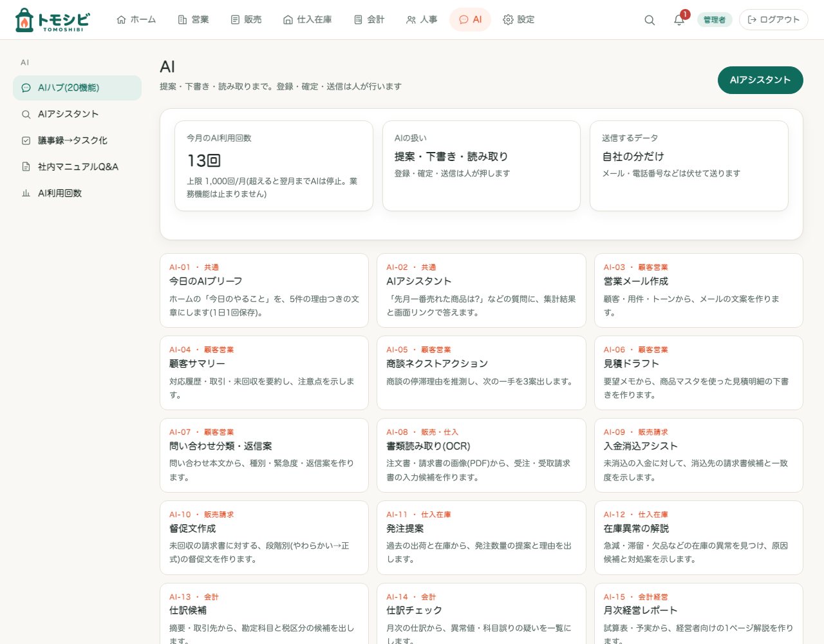The width and height of the screenshot is (824, 644).
Task: Select the 人事 people icon menu
Action: [422, 20]
